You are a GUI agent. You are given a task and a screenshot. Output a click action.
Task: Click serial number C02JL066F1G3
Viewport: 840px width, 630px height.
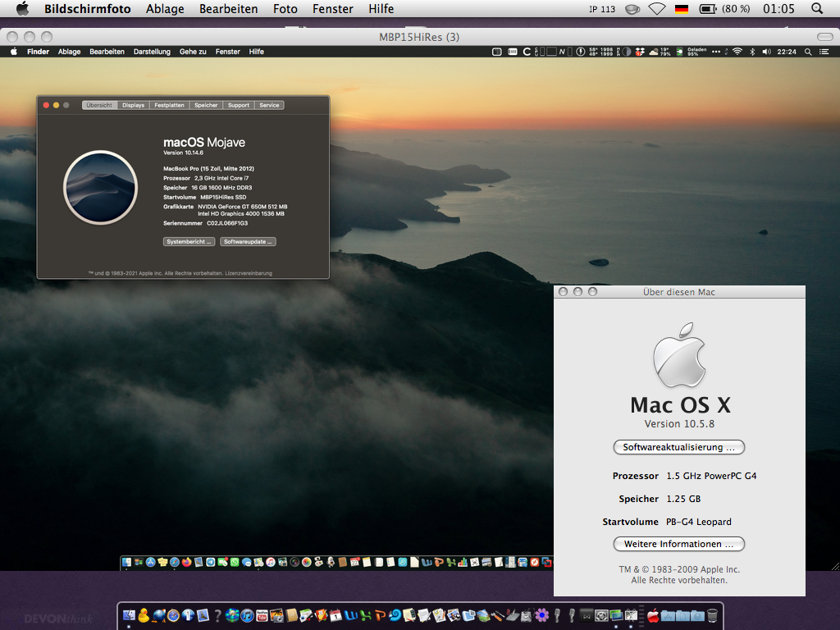click(227, 223)
